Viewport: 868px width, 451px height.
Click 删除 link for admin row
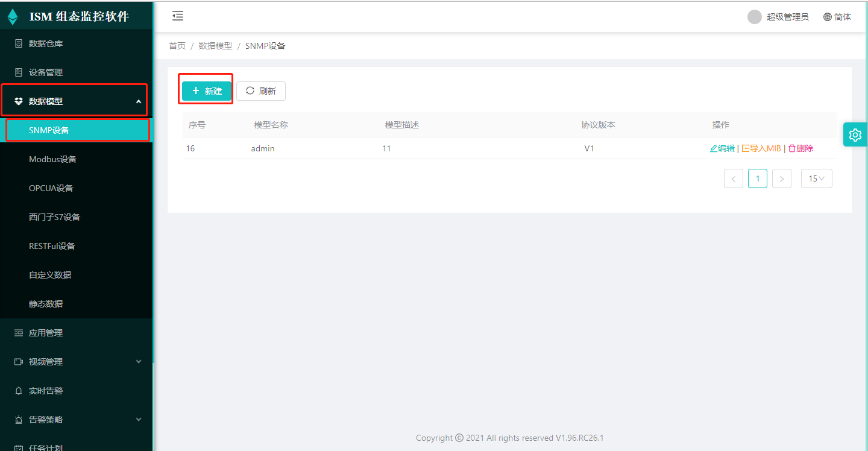coord(801,148)
